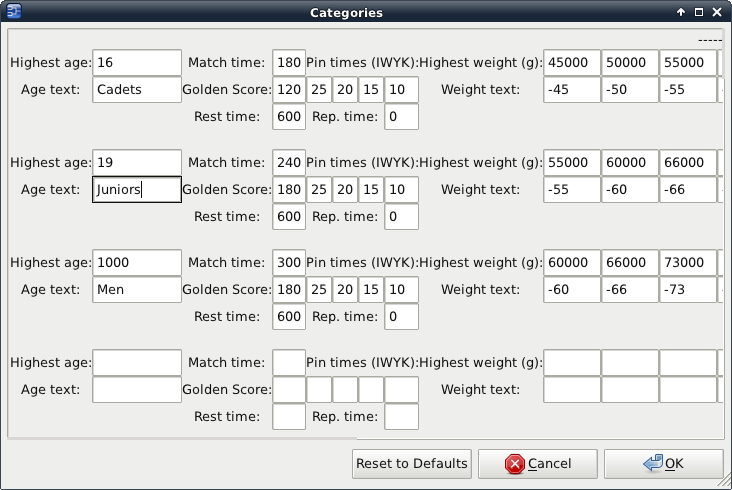Click the 45000 highest weight field
Image resolution: width=732 pixels, height=490 pixels.
(571, 63)
